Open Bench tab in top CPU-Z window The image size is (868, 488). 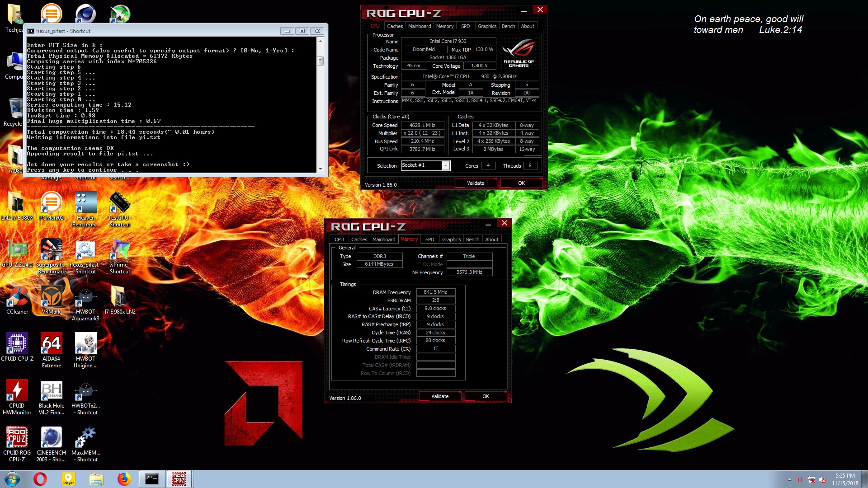click(x=508, y=26)
